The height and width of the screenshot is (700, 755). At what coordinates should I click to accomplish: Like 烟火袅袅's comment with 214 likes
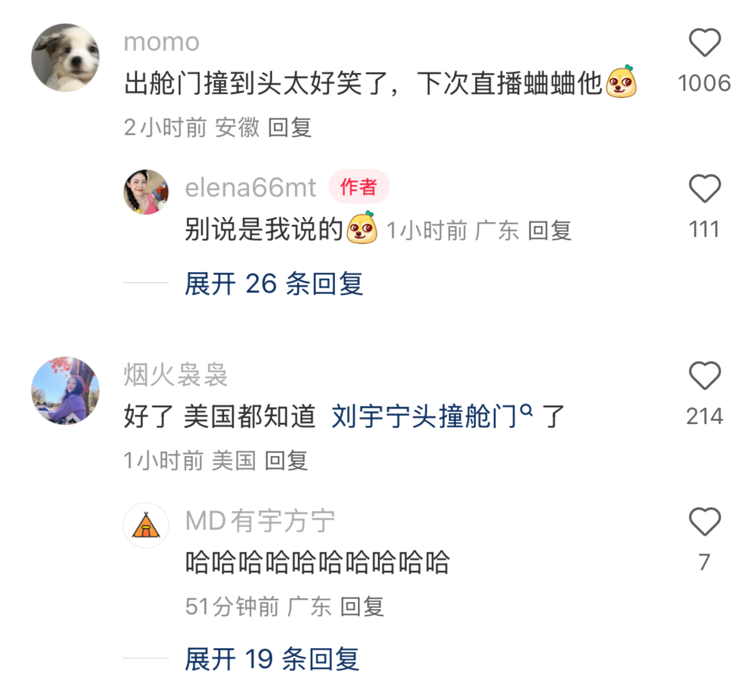704,375
